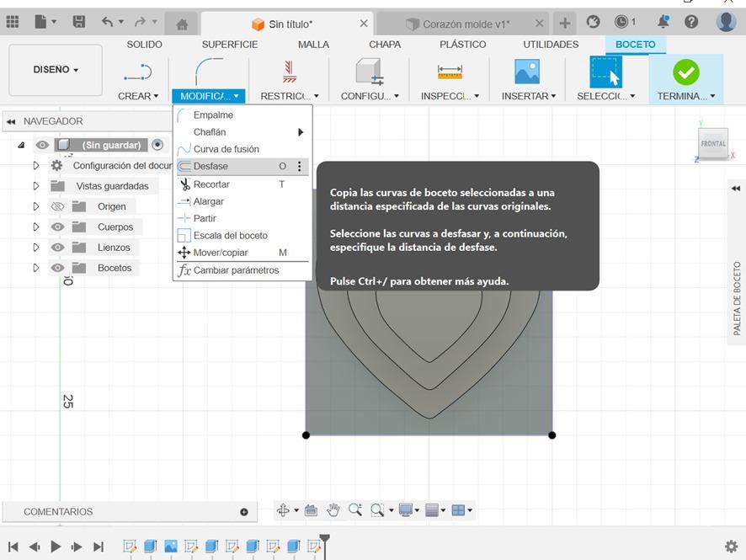Open the notifications bell icon
The width and height of the screenshot is (746, 560).
(x=663, y=22)
